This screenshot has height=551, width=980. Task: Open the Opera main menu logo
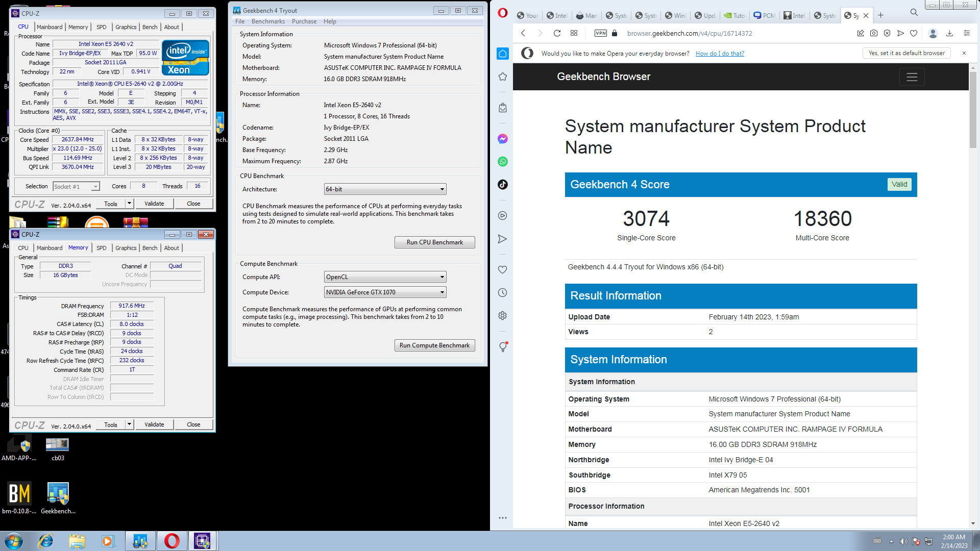tap(502, 13)
